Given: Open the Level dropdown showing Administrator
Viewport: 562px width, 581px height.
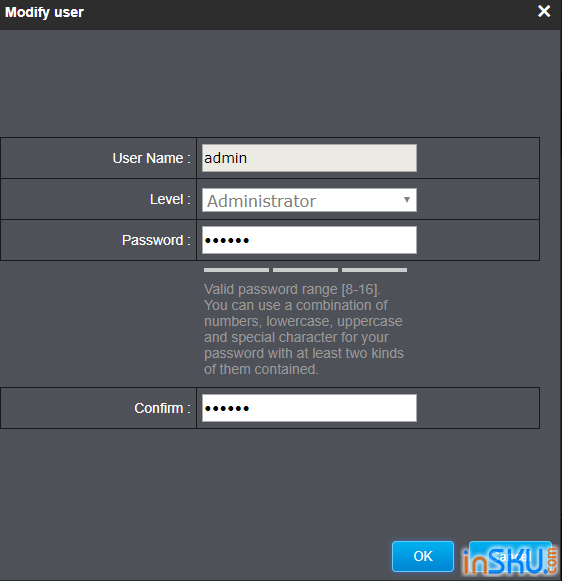Looking at the screenshot, I should tap(309, 200).
